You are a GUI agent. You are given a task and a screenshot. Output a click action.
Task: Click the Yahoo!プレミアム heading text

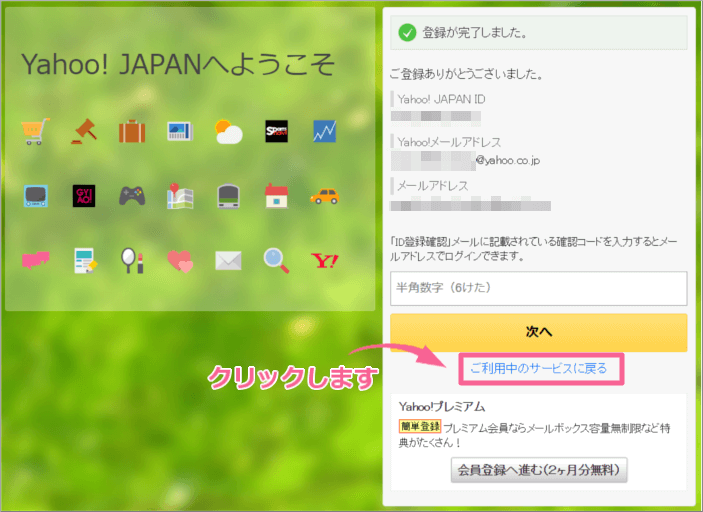(x=442, y=407)
